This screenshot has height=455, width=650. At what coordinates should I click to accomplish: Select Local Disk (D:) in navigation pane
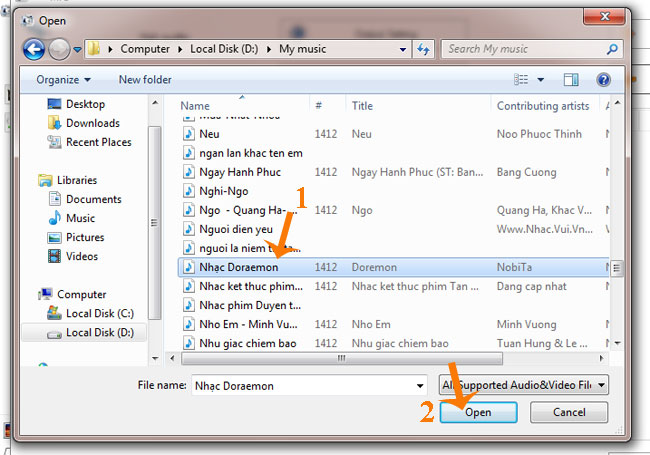pyautogui.click(x=84, y=332)
